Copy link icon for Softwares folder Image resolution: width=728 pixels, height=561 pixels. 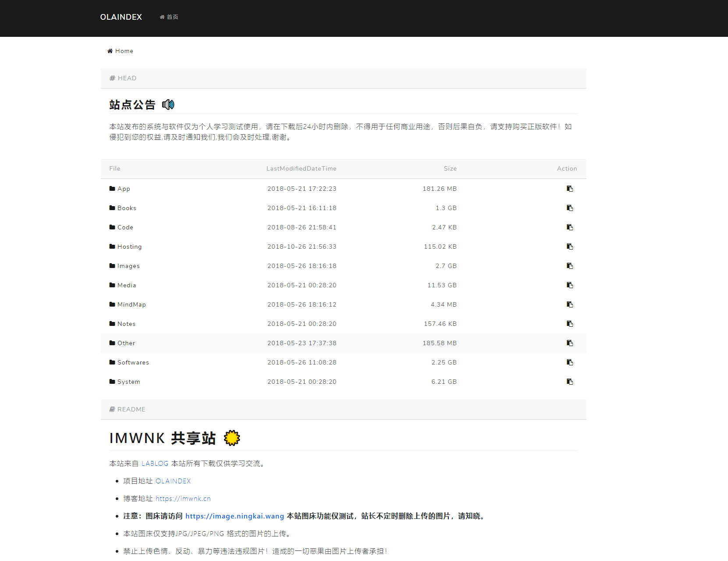(570, 362)
